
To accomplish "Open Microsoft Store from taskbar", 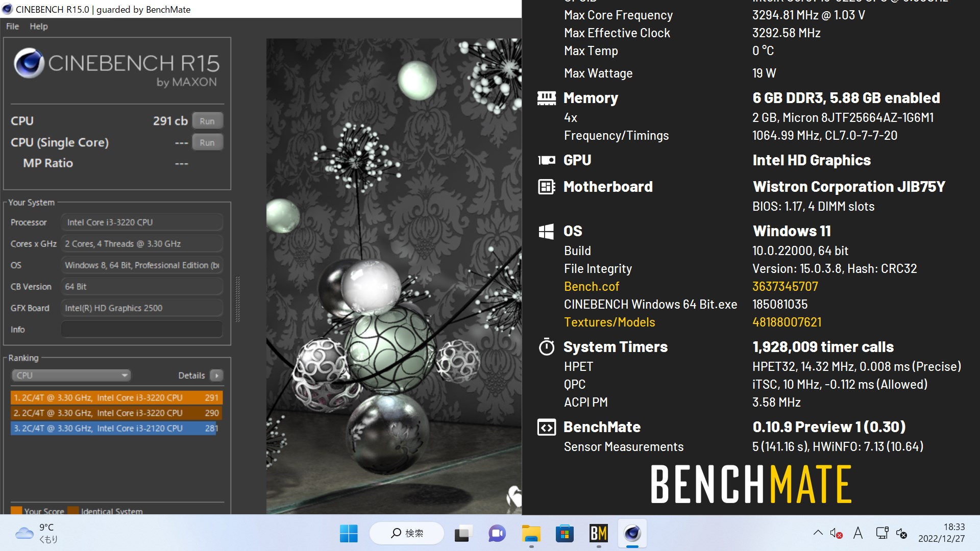I will tap(565, 534).
